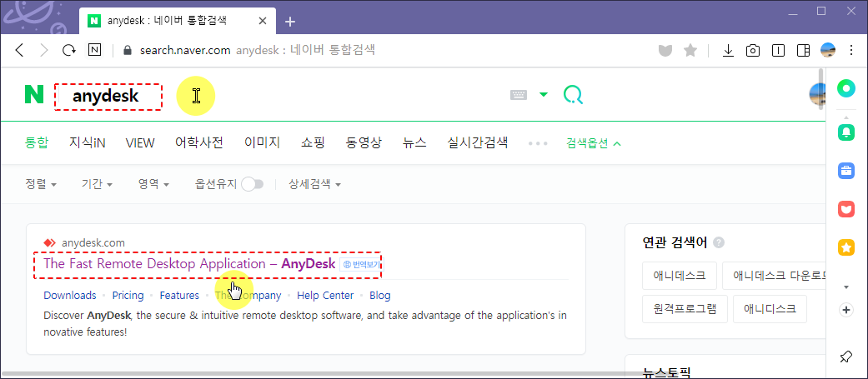The width and height of the screenshot is (868, 379).
Task: Open a new tab with the plus button
Action: point(290,22)
